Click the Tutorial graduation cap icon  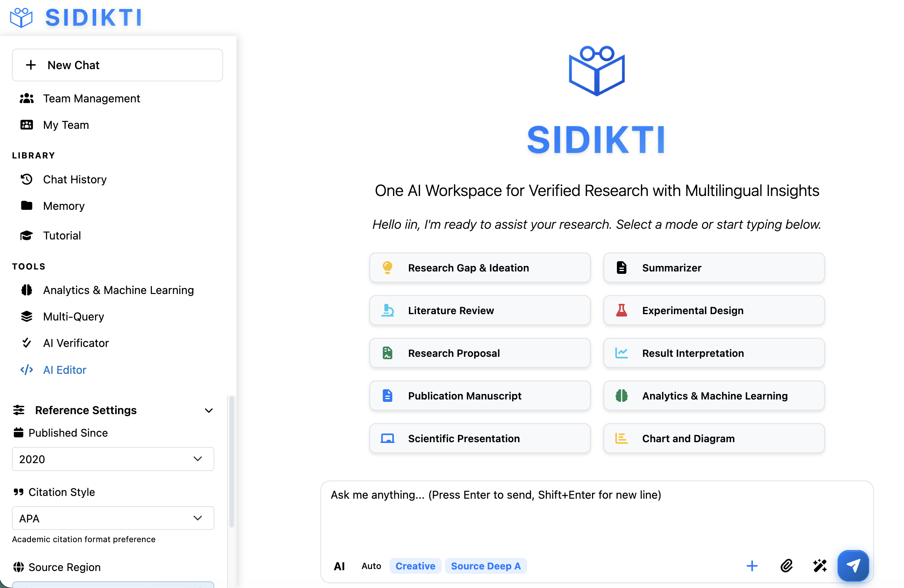point(26,236)
